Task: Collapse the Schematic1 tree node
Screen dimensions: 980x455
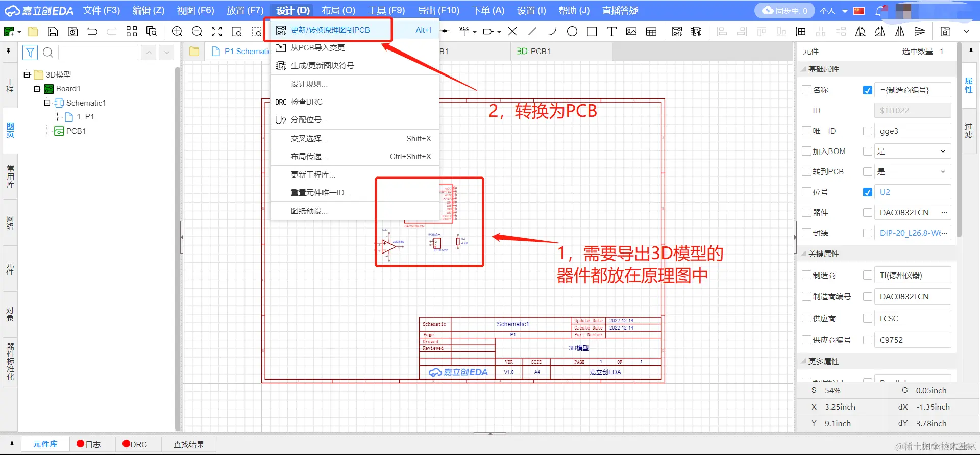Action: pyautogui.click(x=47, y=103)
